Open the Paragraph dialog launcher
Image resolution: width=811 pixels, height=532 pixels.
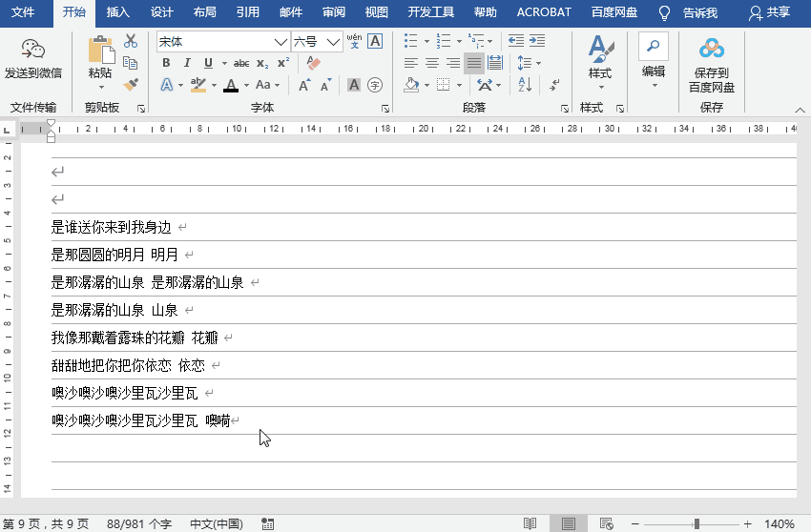point(564,108)
